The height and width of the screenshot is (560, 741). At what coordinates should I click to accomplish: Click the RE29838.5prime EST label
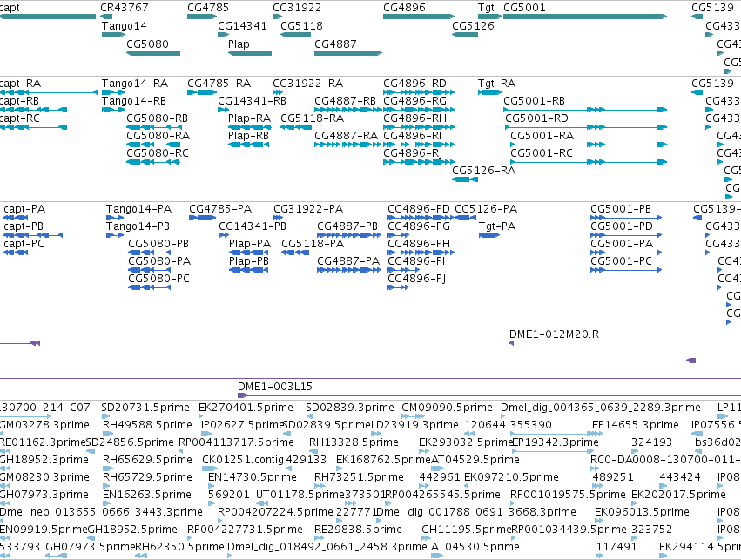[x=358, y=530]
